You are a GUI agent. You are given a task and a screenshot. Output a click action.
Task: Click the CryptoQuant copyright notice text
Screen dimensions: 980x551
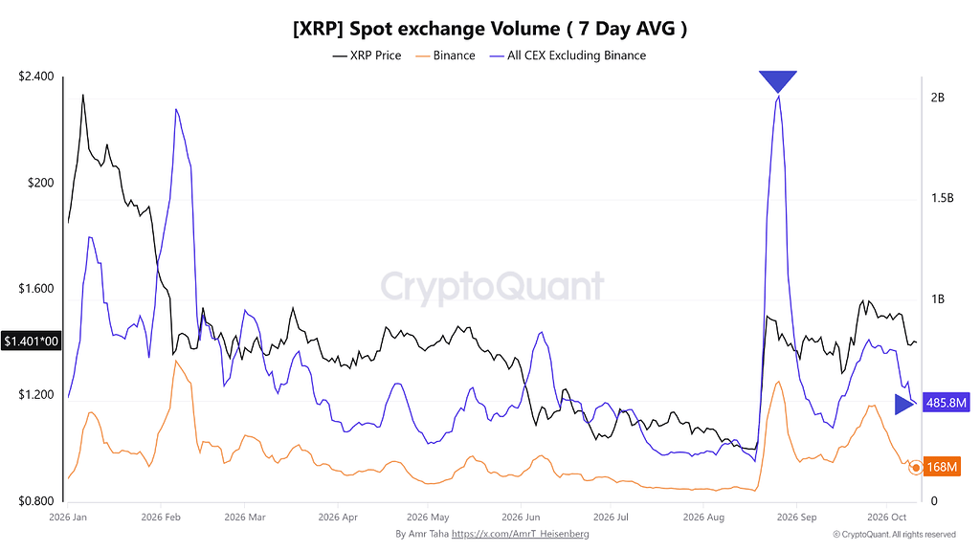click(895, 535)
